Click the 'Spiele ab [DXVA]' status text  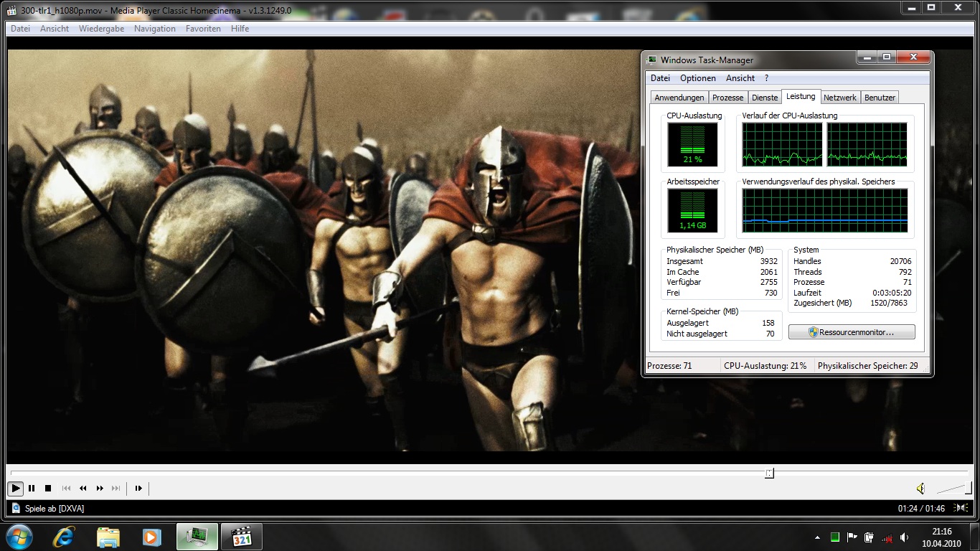point(55,509)
